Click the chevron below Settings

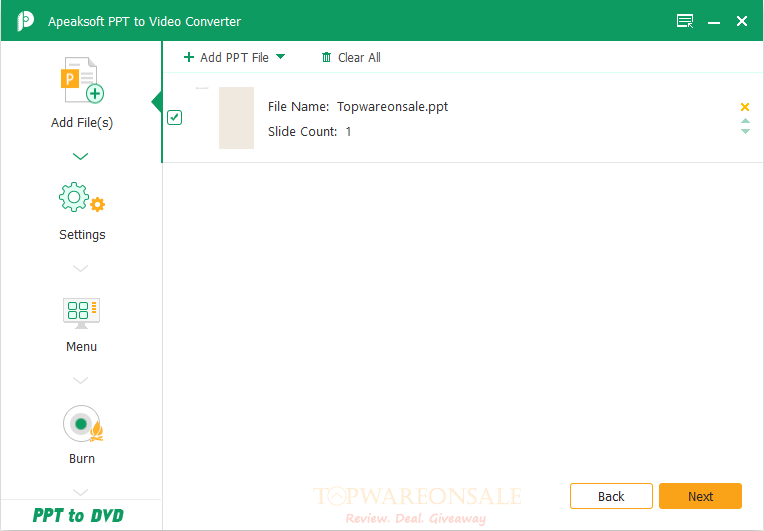80,268
